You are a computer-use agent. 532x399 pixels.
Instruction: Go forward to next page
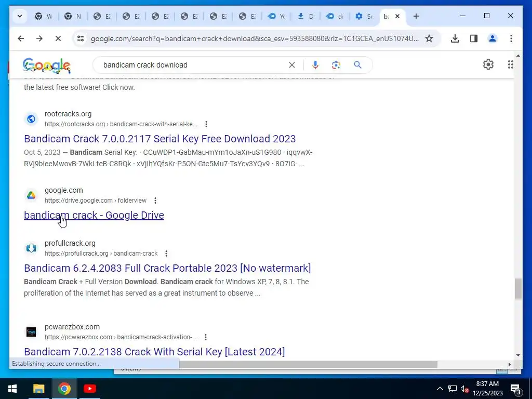coord(39,38)
